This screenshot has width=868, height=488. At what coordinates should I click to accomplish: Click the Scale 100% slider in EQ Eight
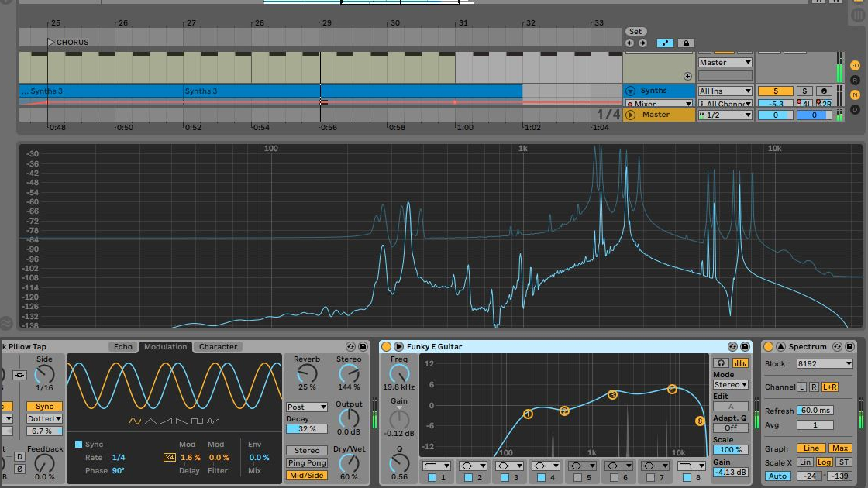731,450
